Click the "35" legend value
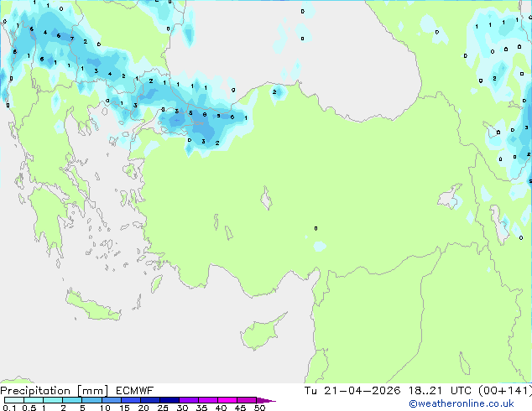This screenshot has width=532, height=411. [x=201, y=408]
